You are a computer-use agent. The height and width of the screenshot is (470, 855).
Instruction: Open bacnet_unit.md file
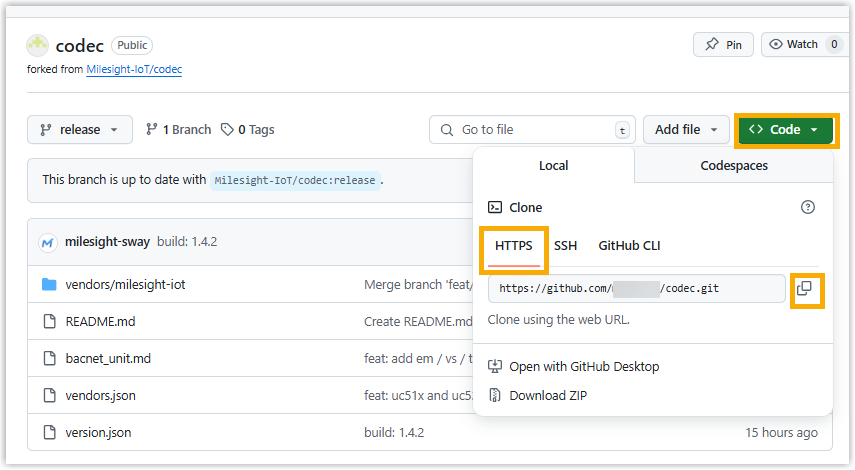[x=108, y=359]
